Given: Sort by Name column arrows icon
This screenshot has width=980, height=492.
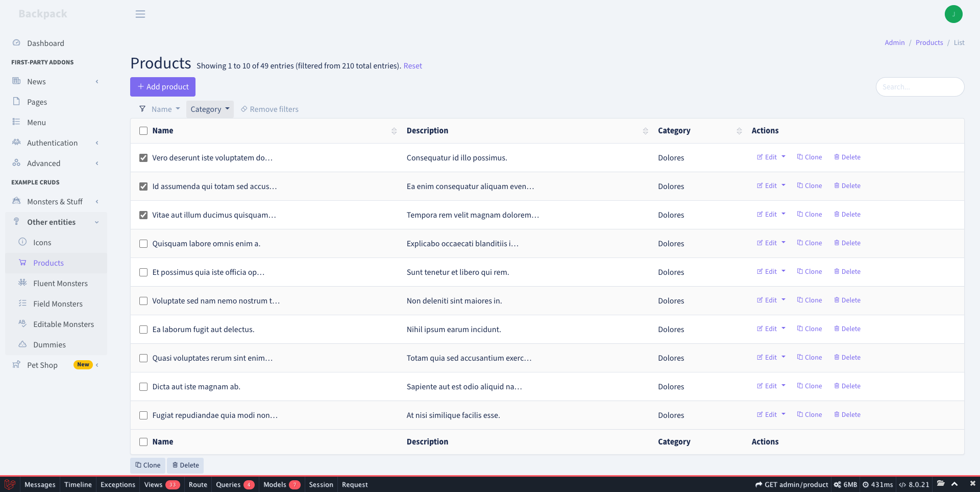Looking at the screenshot, I should [x=394, y=131].
